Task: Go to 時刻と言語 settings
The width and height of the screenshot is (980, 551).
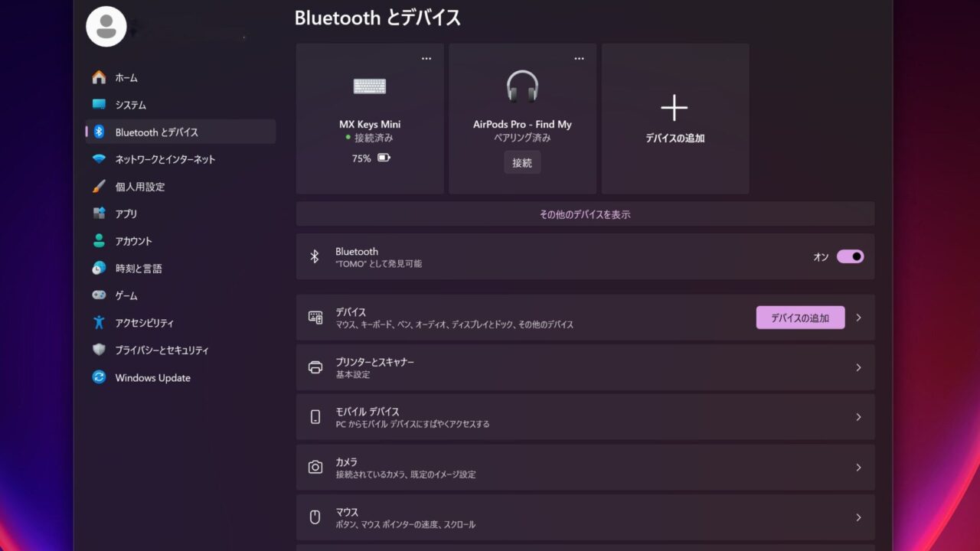Action: [138, 269]
